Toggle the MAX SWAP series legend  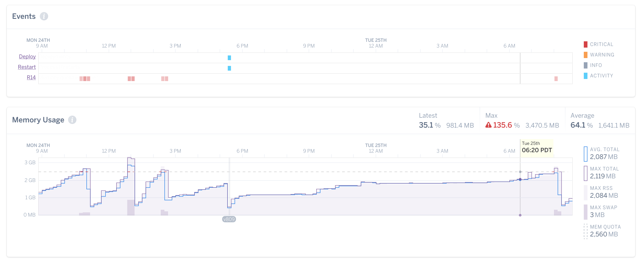[601, 212]
